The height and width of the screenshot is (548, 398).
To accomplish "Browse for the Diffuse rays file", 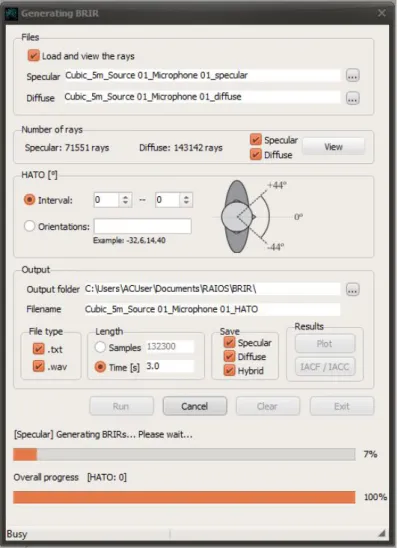I will (352, 98).
